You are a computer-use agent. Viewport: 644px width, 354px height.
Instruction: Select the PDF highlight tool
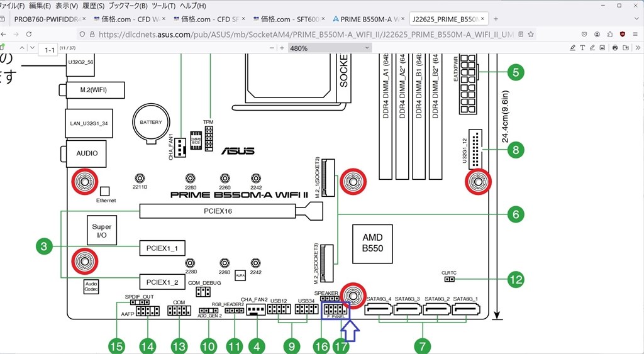572,48
